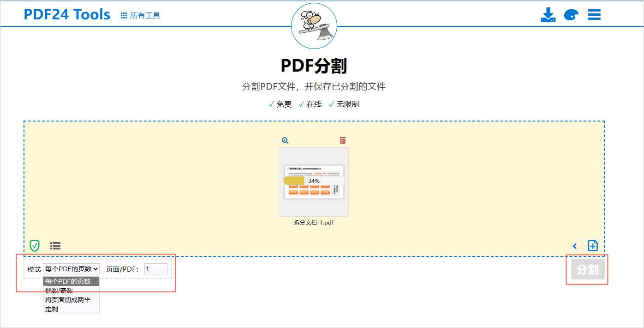Click the 34% upload progress bar
The height and width of the screenshot is (328, 644).
tap(314, 181)
